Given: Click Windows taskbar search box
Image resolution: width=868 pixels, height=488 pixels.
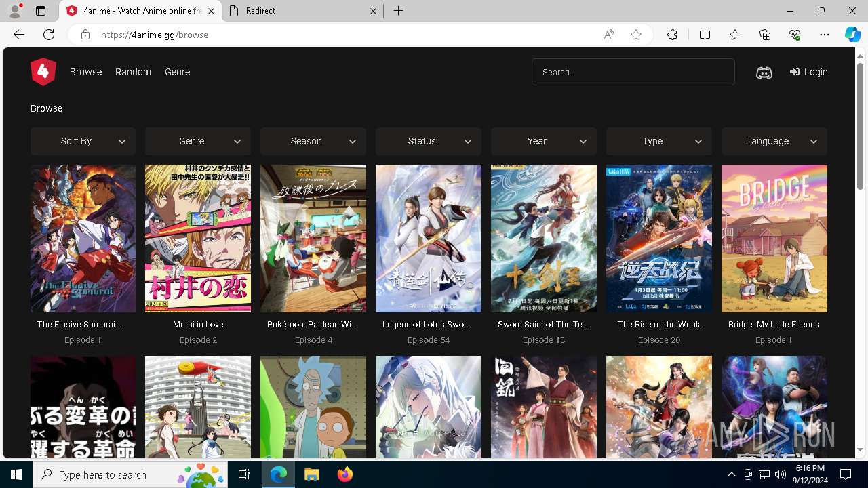Looking at the screenshot, I should 131,474.
